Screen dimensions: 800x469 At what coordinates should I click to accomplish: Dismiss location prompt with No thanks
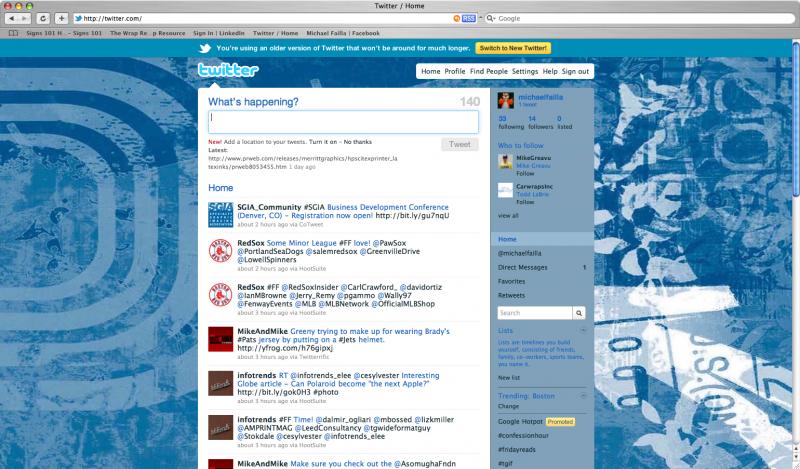[358, 142]
